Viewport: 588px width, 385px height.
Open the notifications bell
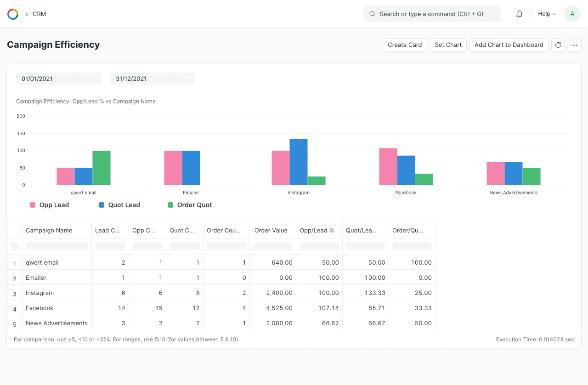[x=519, y=14]
